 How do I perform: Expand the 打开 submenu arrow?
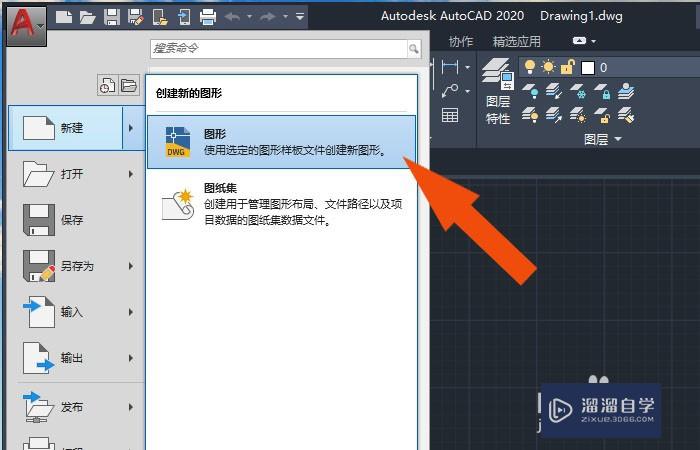click(x=131, y=174)
